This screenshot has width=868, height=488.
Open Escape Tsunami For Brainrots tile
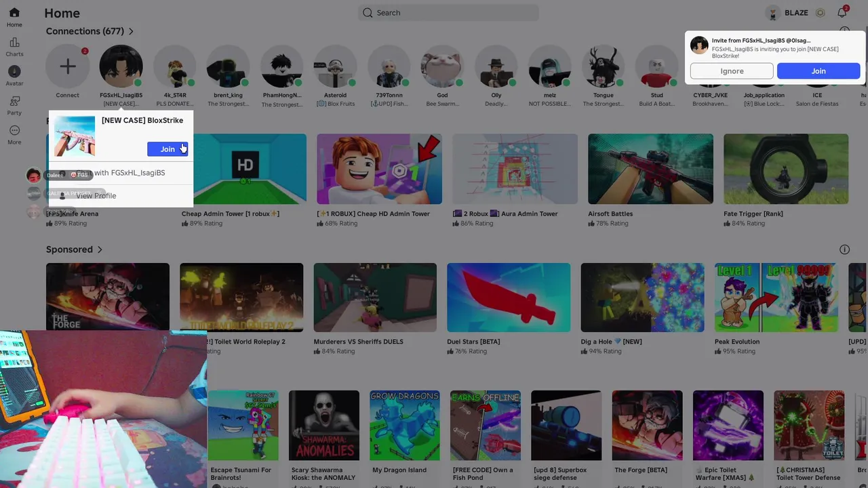(x=243, y=426)
